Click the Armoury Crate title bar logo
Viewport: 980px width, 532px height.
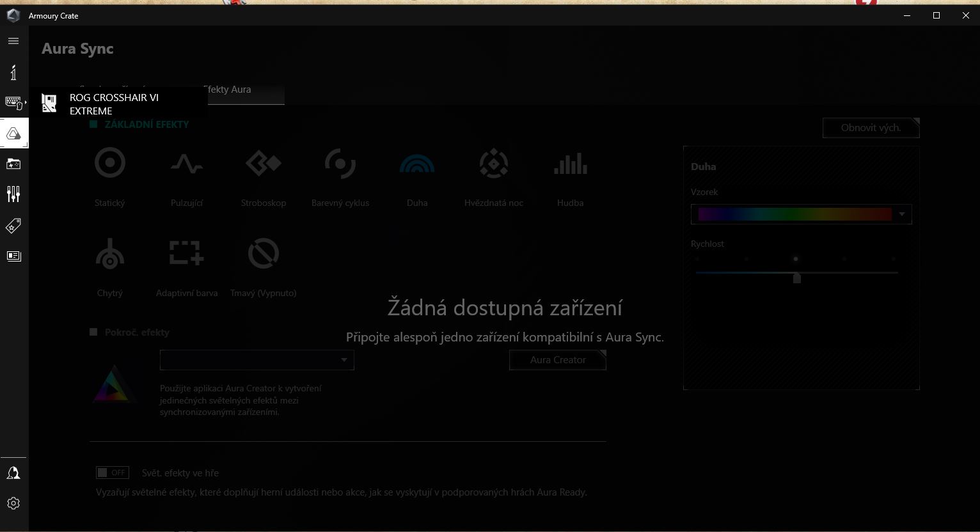tap(13, 15)
